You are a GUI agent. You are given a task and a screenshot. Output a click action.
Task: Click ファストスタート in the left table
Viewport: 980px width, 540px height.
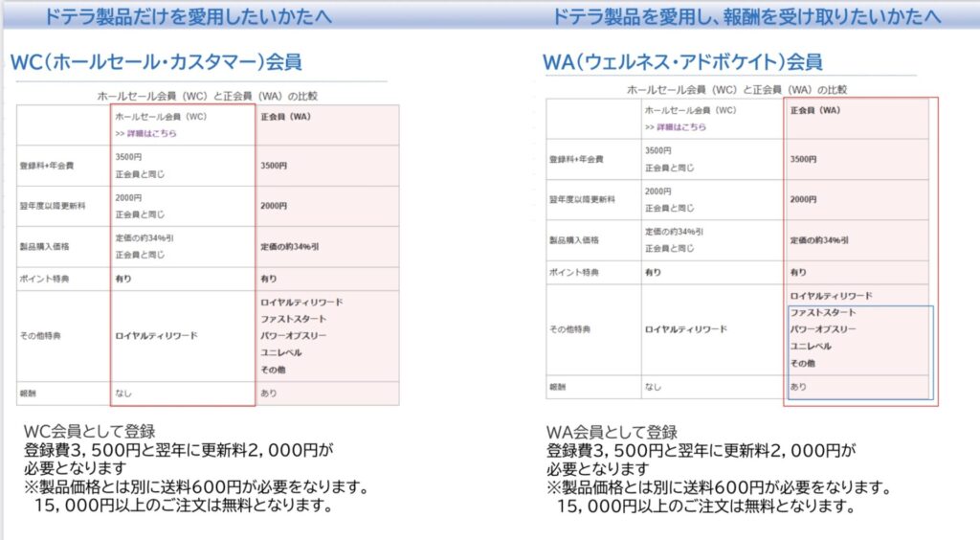(293, 319)
